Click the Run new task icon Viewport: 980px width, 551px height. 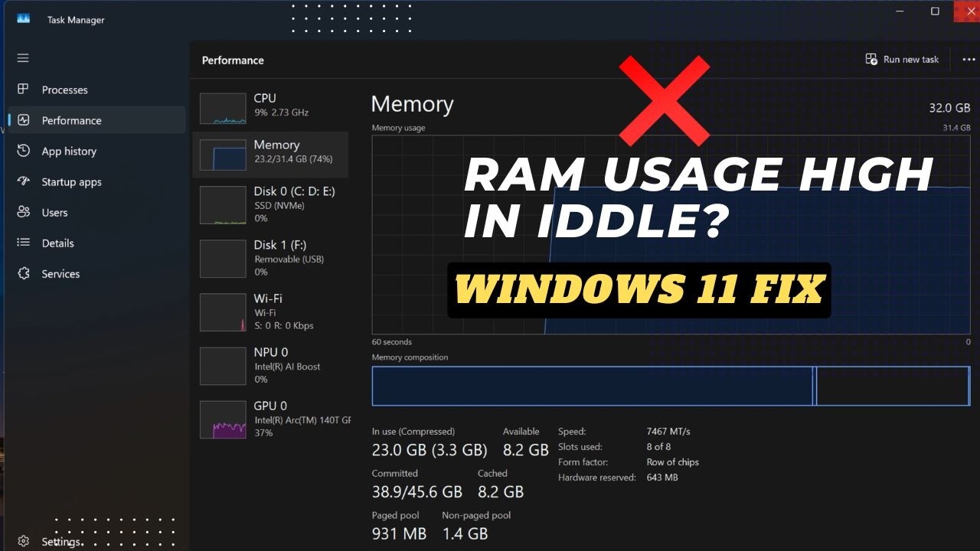871,59
